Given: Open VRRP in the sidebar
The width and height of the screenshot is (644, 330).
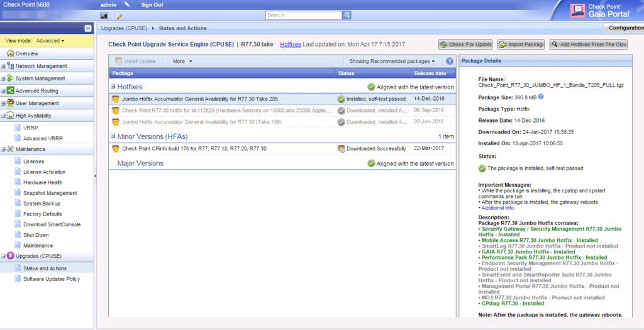Looking at the screenshot, I should coord(30,128).
